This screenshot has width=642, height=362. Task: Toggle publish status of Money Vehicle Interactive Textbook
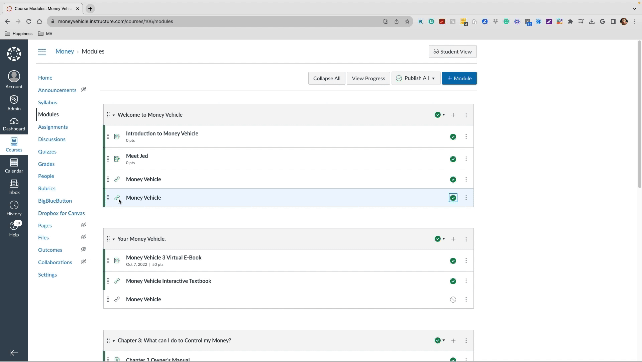(453, 281)
